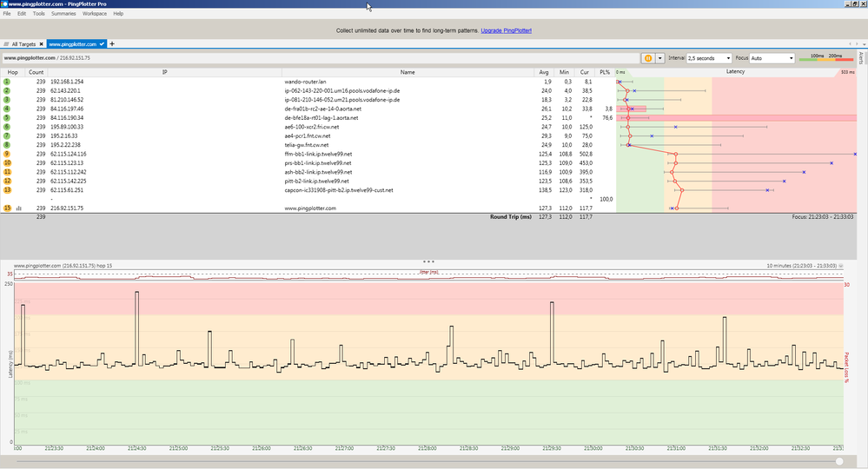868x469 pixels.
Task: Click the green hop 1 number badge
Action: 7,82
